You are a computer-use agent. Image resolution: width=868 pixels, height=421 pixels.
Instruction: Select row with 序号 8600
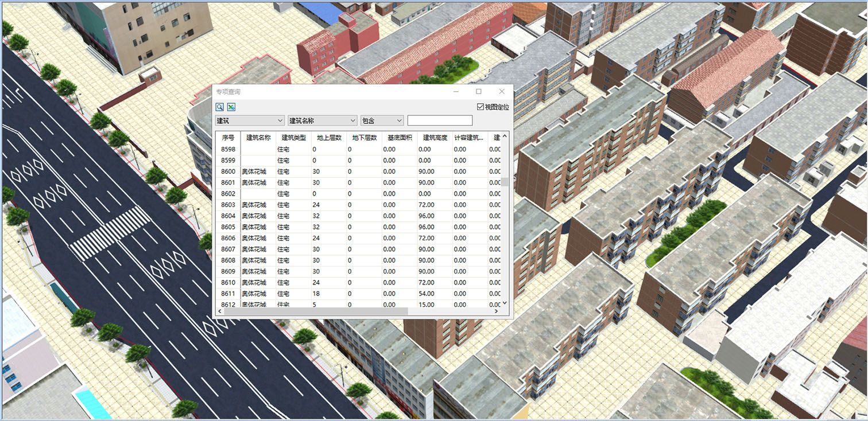(x=228, y=171)
